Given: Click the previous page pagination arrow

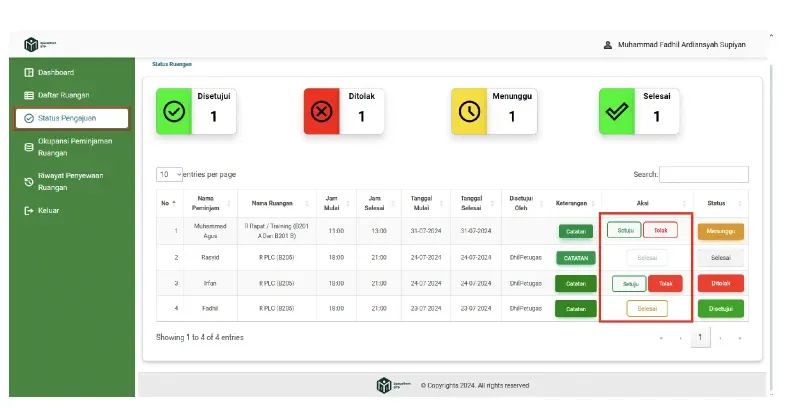Looking at the screenshot, I should 681,338.
